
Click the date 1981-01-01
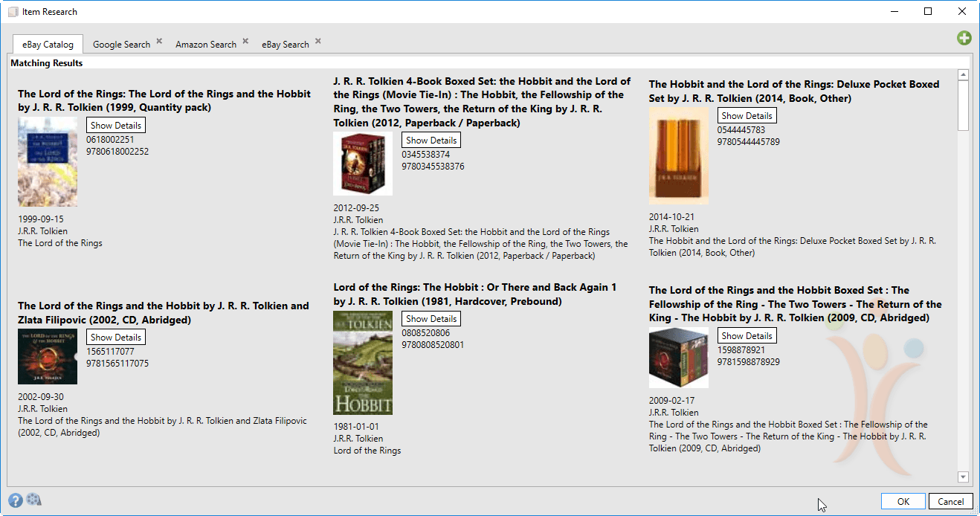(x=356, y=427)
